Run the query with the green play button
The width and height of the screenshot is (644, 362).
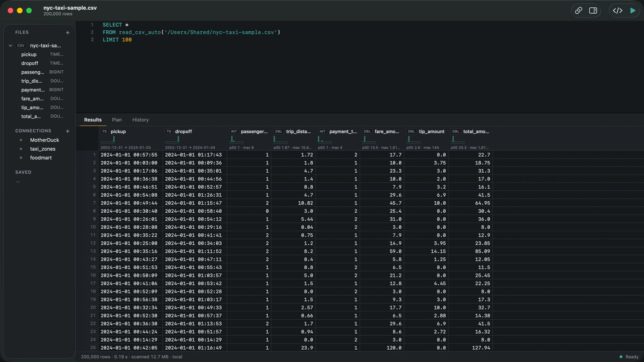pyautogui.click(x=633, y=11)
